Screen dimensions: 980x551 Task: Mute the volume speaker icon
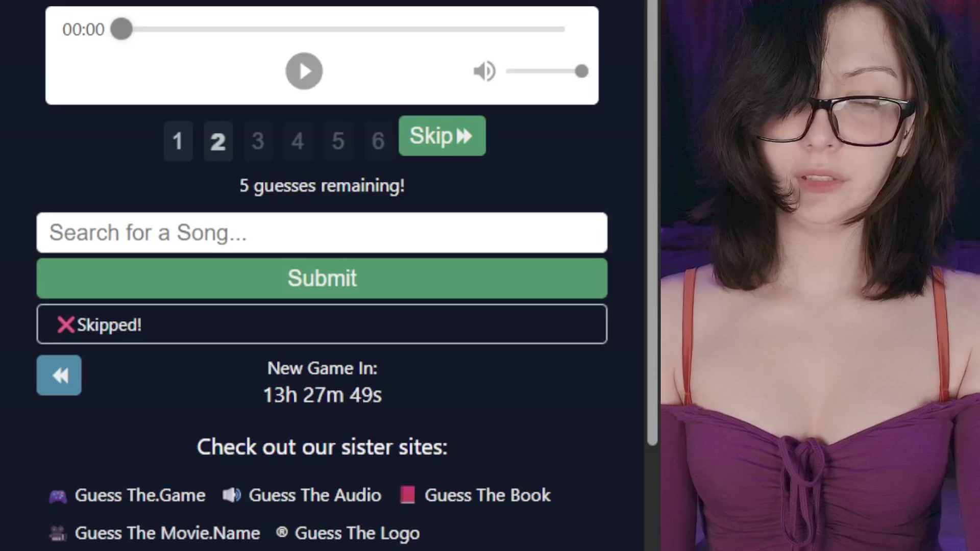pyautogui.click(x=484, y=71)
